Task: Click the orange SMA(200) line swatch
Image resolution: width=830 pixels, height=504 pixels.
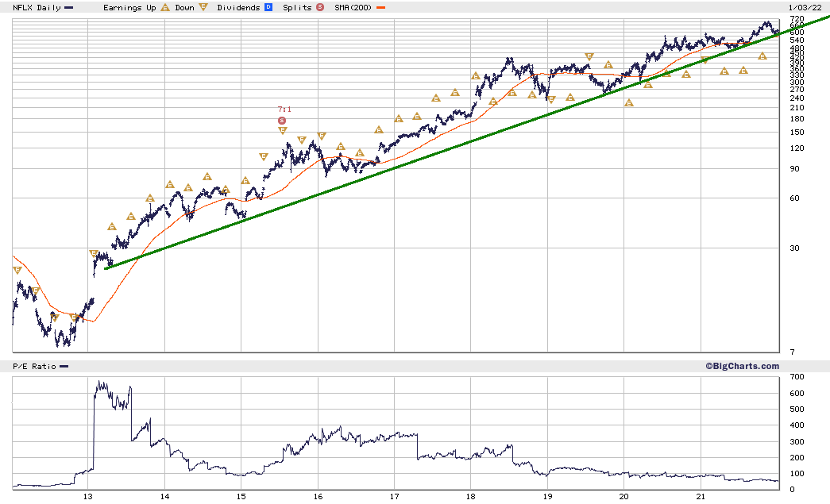Action: click(x=380, y=8)
